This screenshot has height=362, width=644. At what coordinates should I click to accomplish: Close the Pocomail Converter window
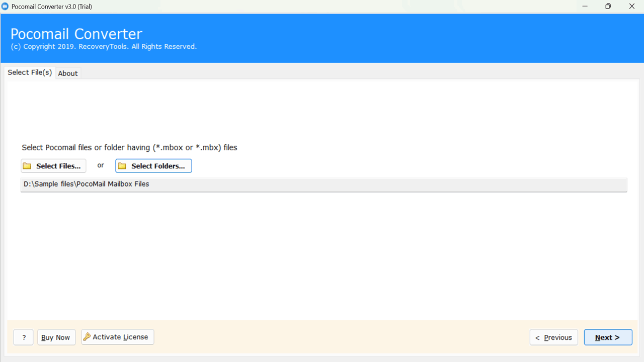coord(632,7)
